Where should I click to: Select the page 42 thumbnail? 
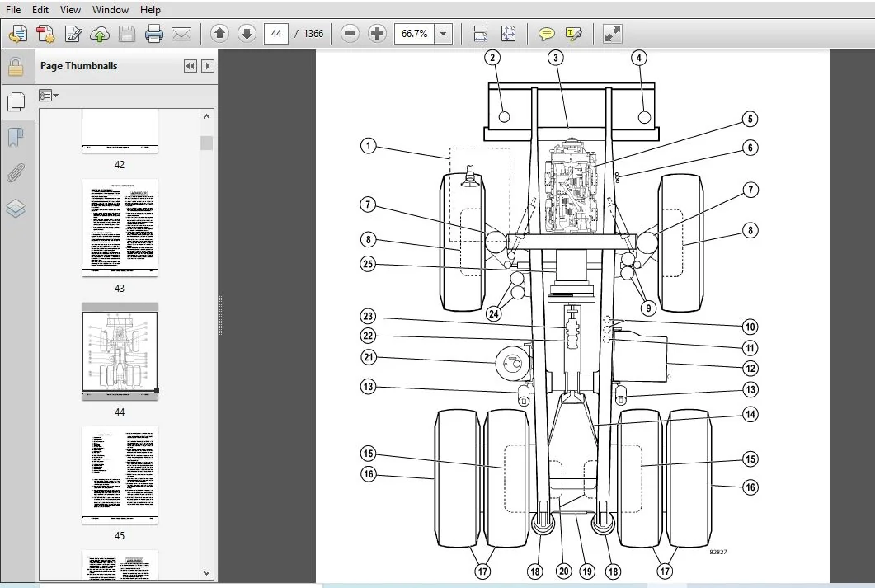pos(120,131)
